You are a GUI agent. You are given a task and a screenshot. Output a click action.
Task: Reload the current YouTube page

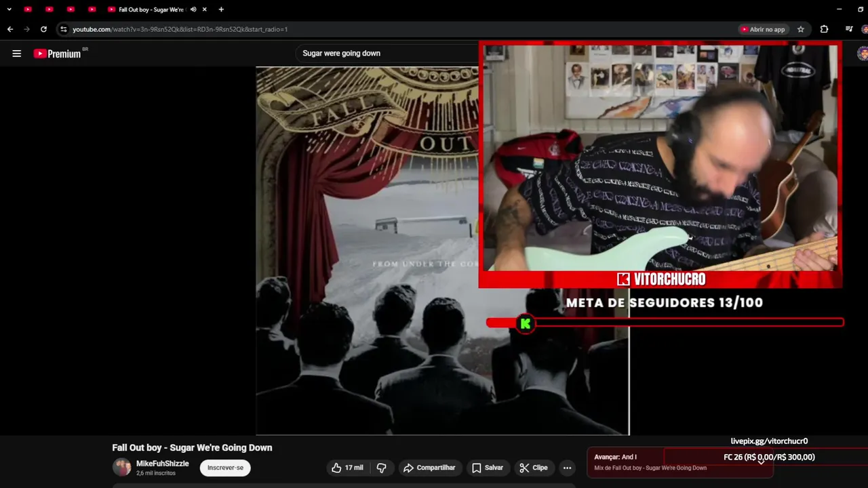coord(43,29)
